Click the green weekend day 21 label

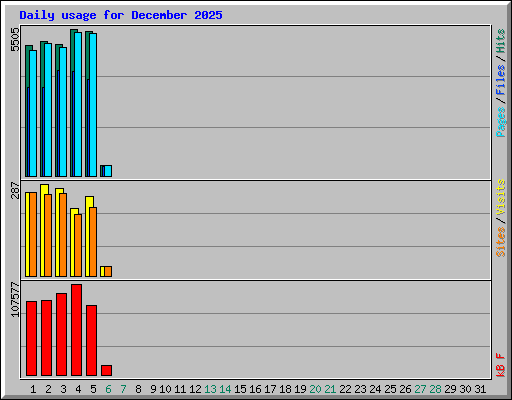point(330,389)
